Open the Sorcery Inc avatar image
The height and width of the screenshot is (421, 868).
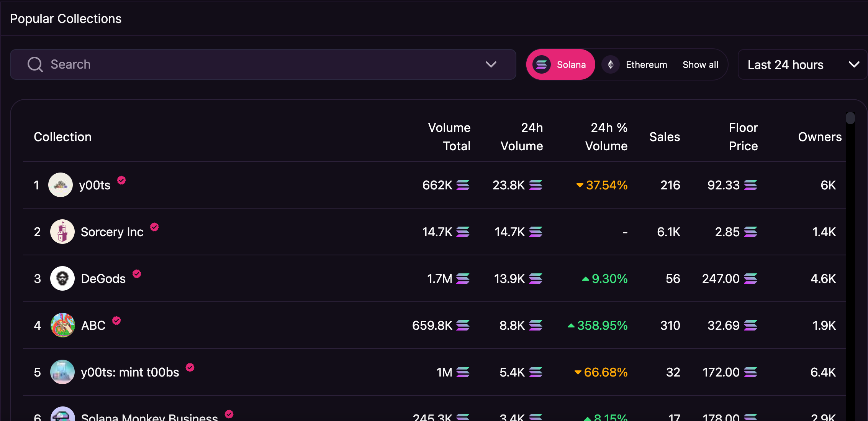click(62, 232)
